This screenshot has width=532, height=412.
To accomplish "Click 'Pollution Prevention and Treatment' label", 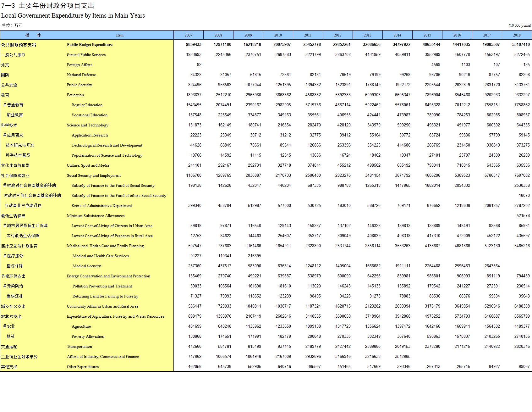I will pos(102,286).
